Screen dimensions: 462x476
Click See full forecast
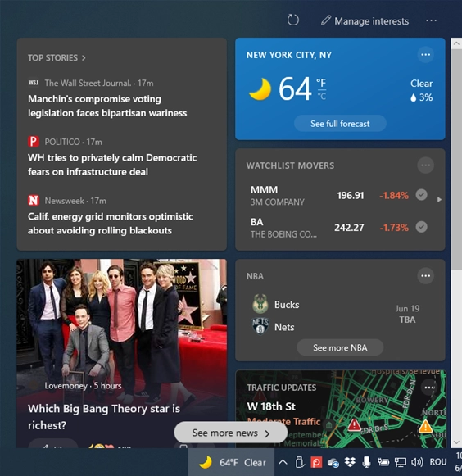[x=340, y=124]
